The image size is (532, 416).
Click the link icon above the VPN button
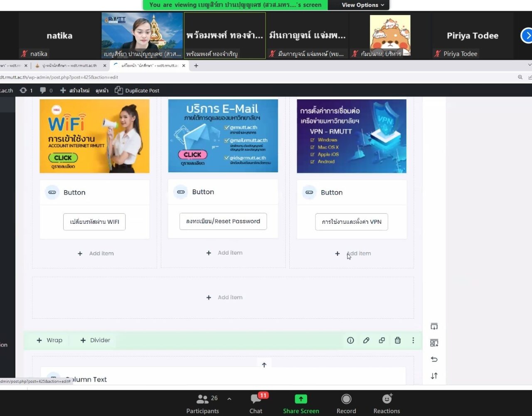pos(309,193)
